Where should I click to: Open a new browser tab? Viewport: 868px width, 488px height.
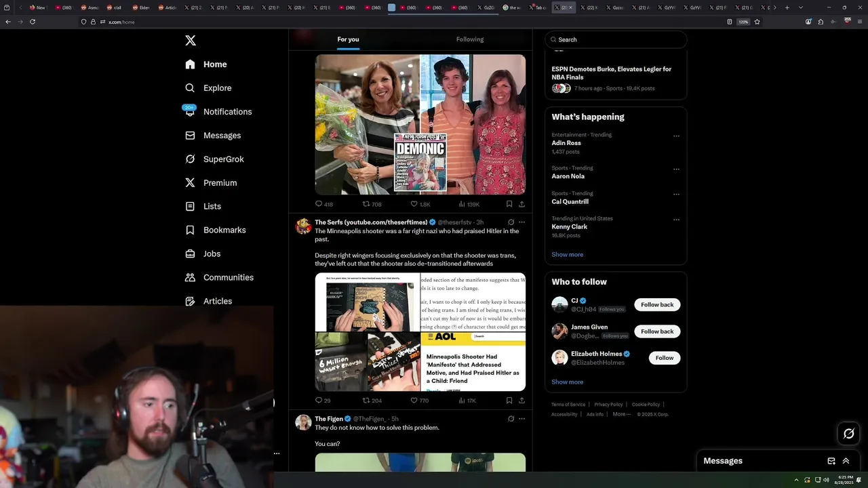(x=787, y=7)
